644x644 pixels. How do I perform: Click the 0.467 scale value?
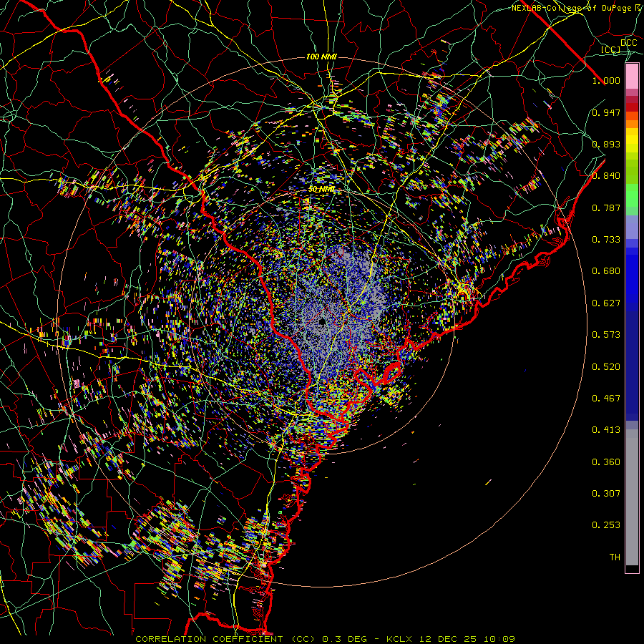pyautogui.click(x=606, y=399)
